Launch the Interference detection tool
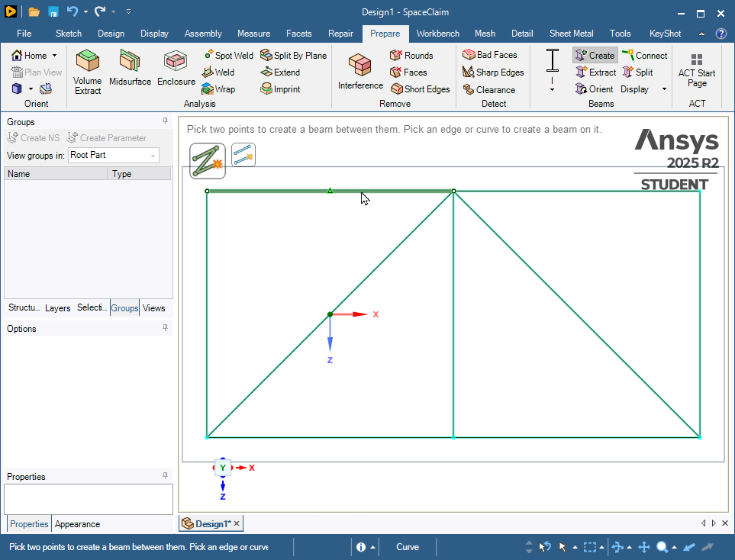This screenshot has height=560, width=735. tap(360, 72)
